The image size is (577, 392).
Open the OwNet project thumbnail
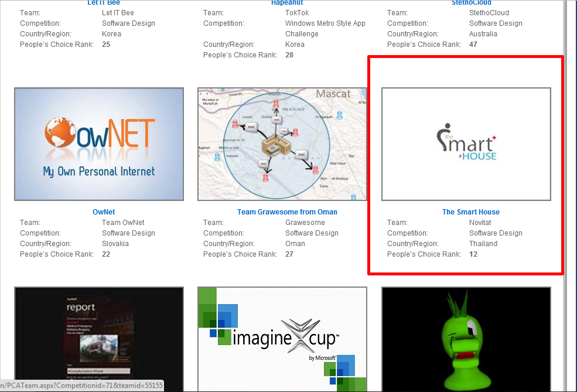tap(98, 144)
